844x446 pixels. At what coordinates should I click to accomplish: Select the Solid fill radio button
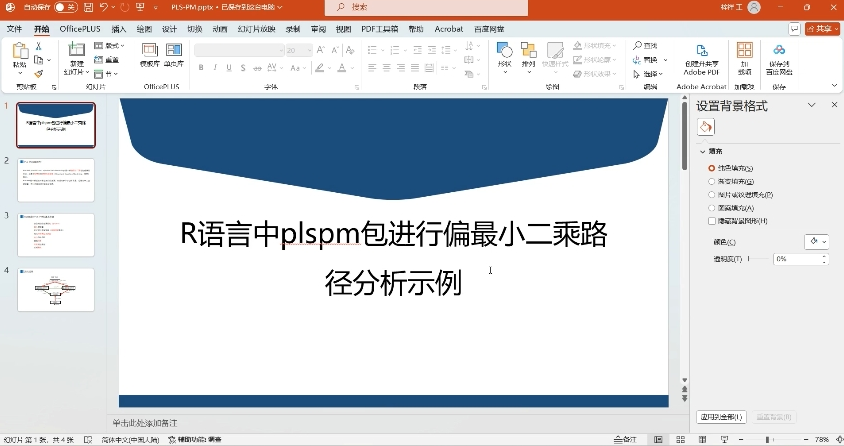click(x=712, y=168)
